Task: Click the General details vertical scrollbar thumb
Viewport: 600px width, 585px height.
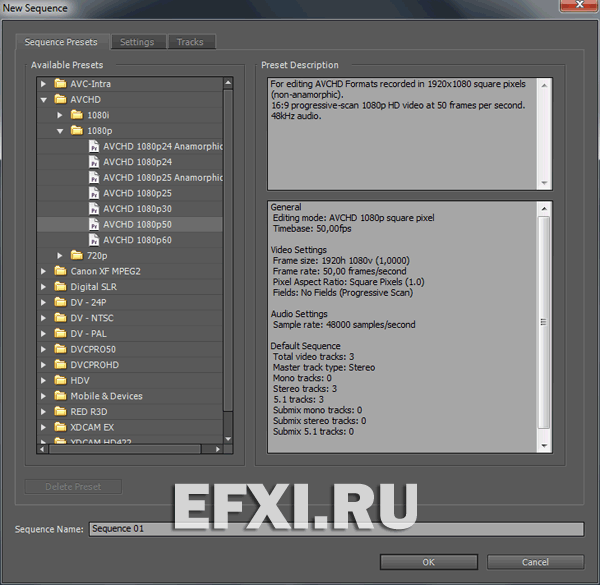Action: tap(544, 322)
